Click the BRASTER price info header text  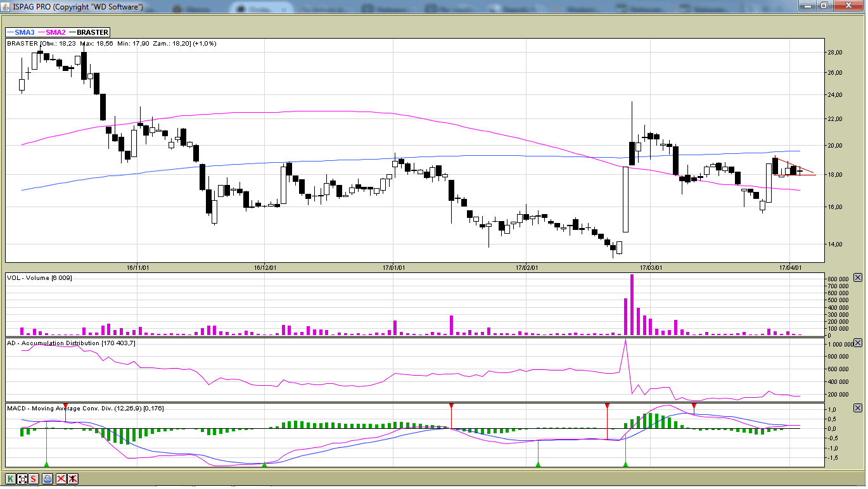(112, 44)
